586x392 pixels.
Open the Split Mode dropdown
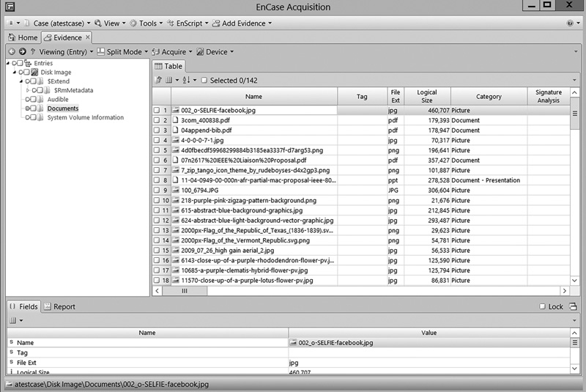[122, 52]
